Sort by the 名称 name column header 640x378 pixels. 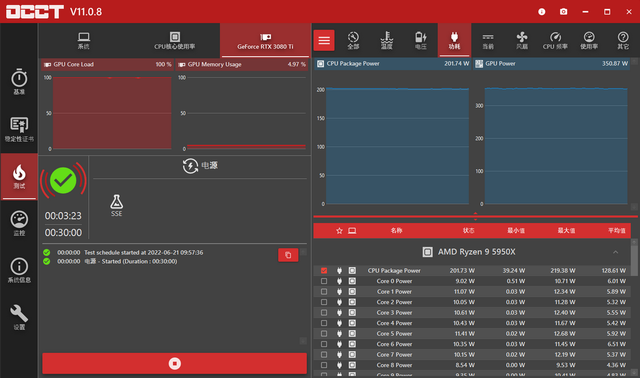pos(396,231)
